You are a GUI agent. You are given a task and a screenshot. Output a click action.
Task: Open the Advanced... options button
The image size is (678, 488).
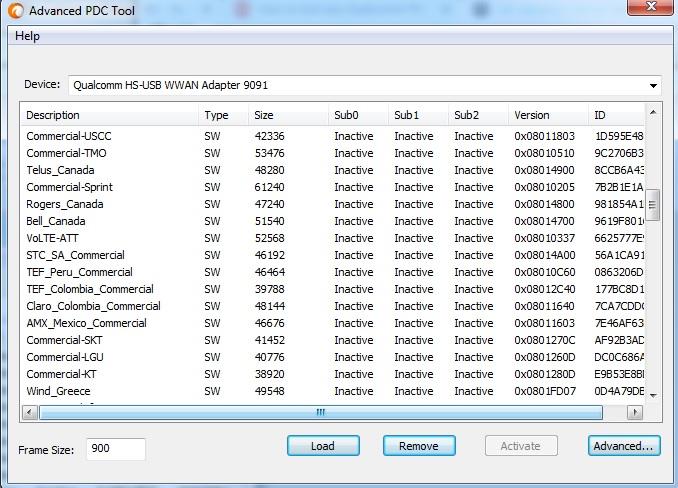(x=622, y=446)
